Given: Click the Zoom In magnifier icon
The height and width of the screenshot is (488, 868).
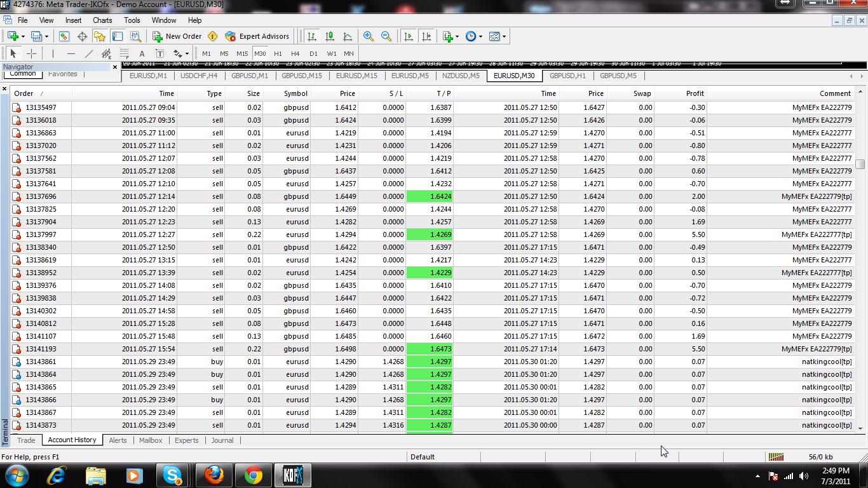Looking at the screenshot, I should (369, 36).
